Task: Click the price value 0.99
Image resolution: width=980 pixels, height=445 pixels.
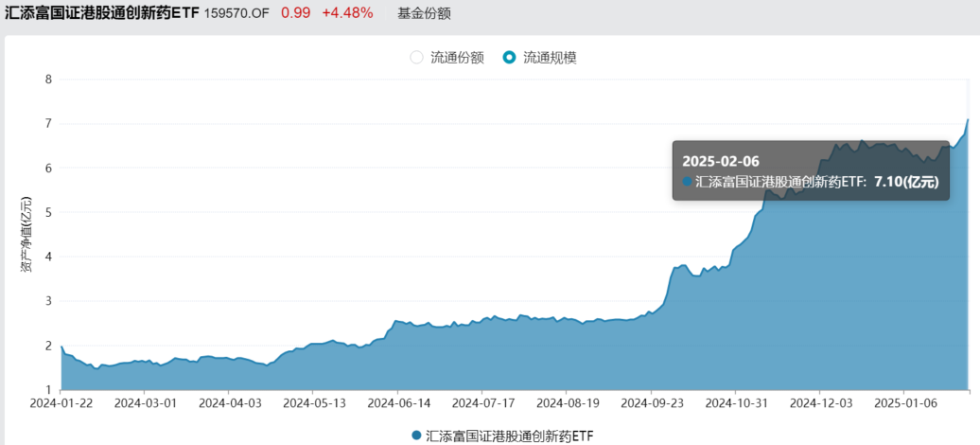Action: tap(296, 13)
